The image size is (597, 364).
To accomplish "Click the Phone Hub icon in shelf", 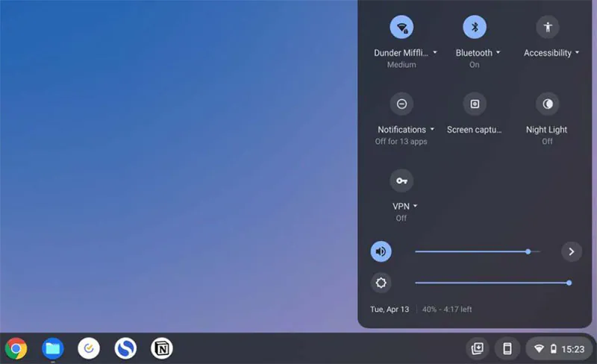I will 507,348.
